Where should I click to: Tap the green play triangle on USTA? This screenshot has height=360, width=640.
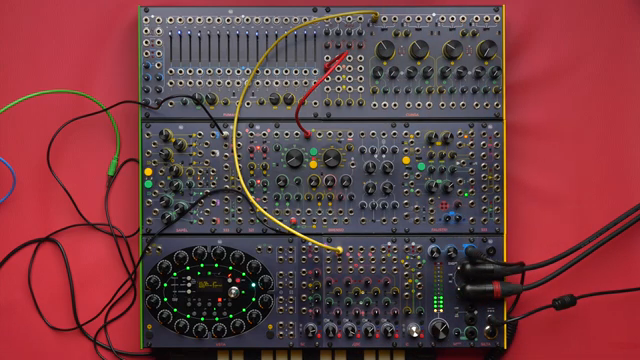[x=199, y=273]
